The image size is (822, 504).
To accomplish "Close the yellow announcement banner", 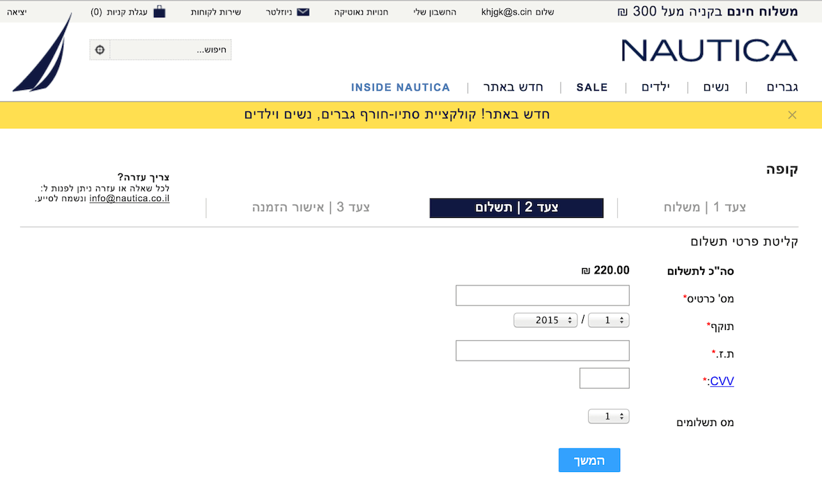I will (792, 115).
